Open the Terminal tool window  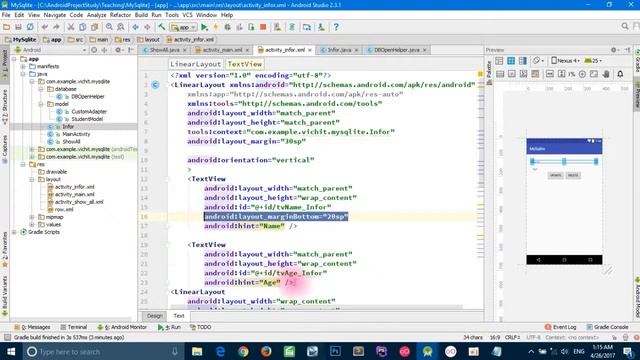pos(74,327)
